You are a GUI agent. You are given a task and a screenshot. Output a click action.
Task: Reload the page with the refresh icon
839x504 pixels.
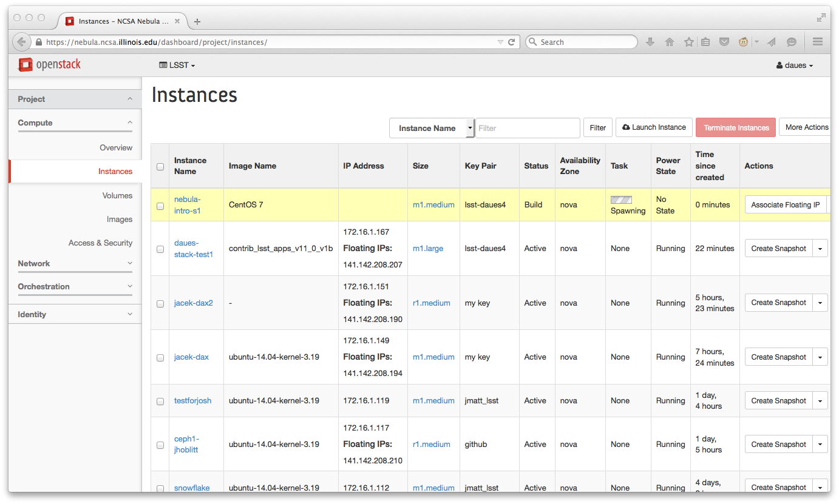[512, 42]
